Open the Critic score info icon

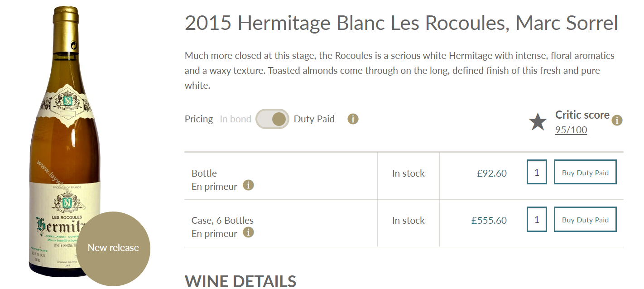[617, 120]
